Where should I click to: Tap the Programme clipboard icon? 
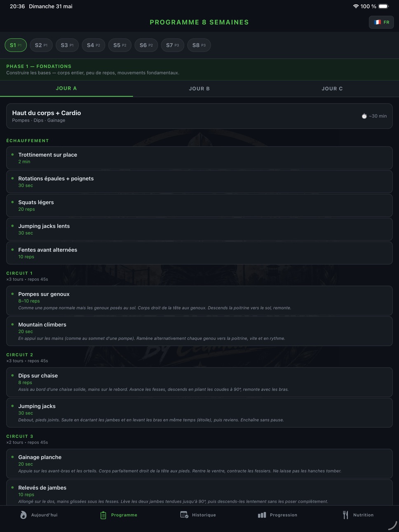click(x=103, y=515)
